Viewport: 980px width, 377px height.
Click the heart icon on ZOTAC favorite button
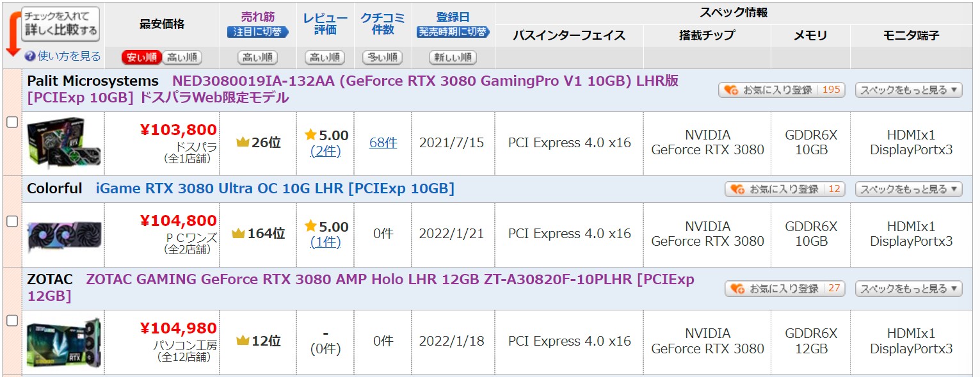(x=737, y=289)
